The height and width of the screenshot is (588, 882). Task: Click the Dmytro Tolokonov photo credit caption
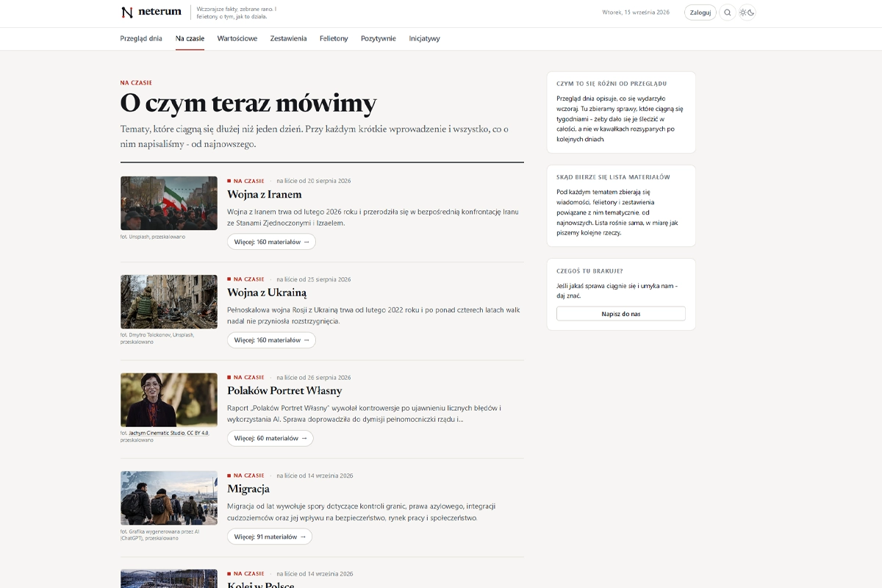coord(158,338)
